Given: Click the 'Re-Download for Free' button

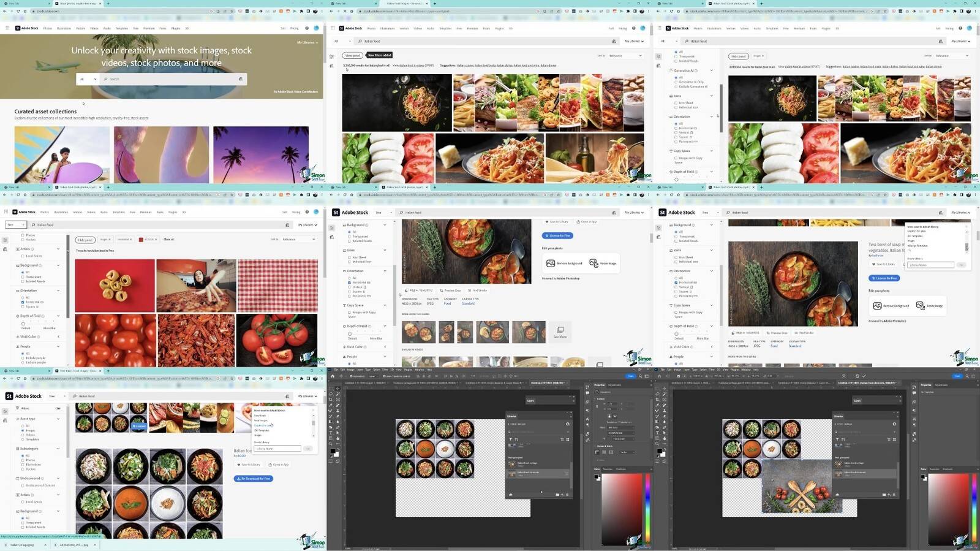Looking at the screenshot, I should [254, 479].
